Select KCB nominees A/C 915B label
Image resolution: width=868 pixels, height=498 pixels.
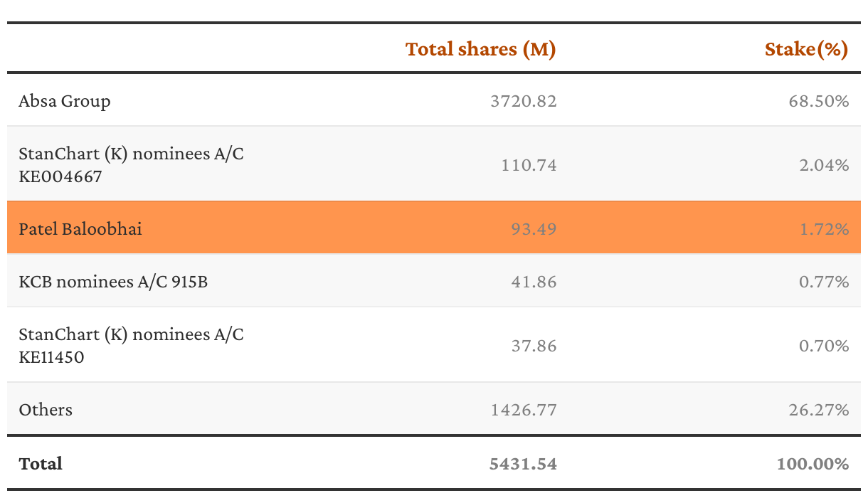click(113, 282)
